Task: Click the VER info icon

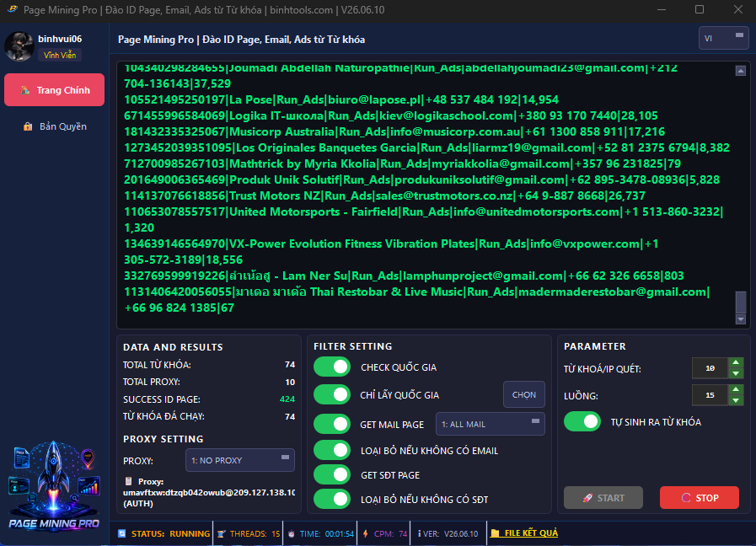Action: point(420,533)
